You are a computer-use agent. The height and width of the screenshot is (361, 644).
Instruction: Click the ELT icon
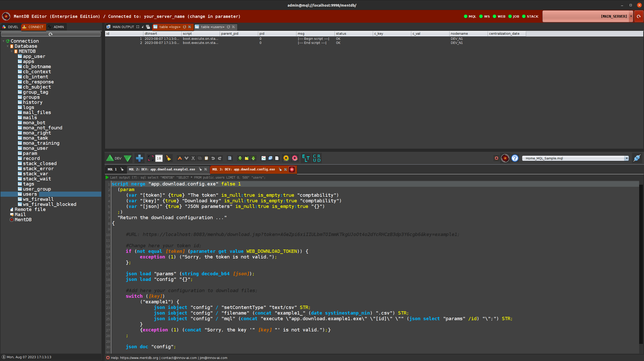306,158
